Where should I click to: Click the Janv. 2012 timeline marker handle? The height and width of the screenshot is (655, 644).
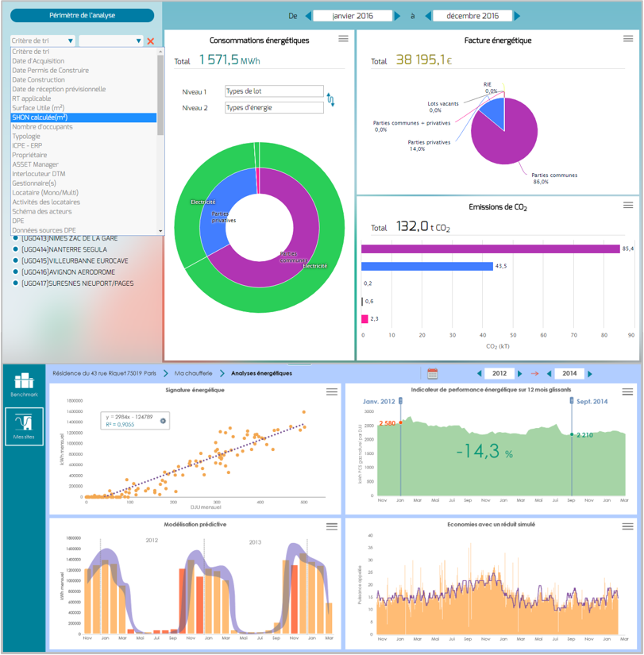click(x=399, y=402)
